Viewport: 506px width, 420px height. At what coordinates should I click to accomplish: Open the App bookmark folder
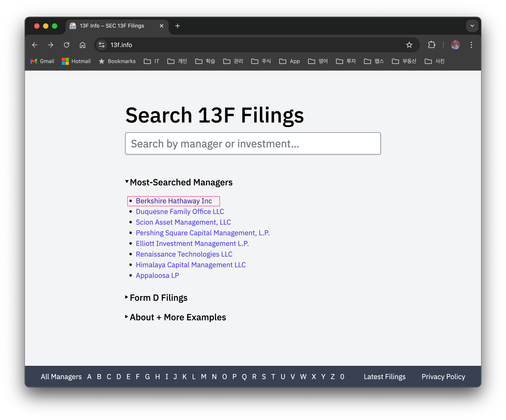(x=289, y=61)
